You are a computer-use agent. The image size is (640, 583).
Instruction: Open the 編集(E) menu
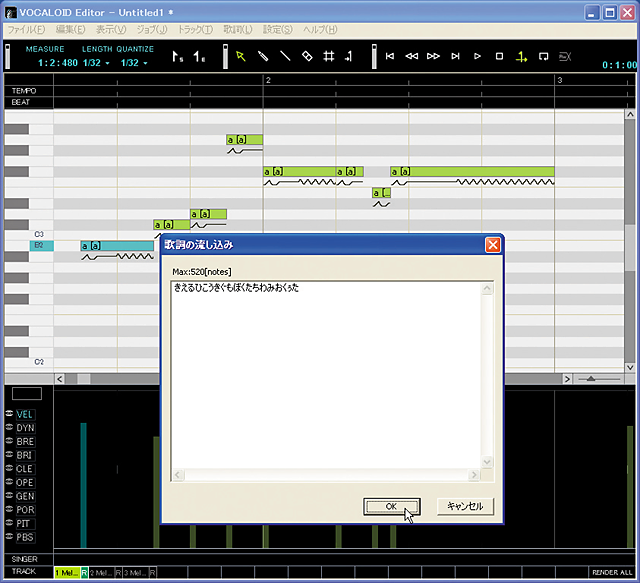pyautogui.click(x=71, y=29)
